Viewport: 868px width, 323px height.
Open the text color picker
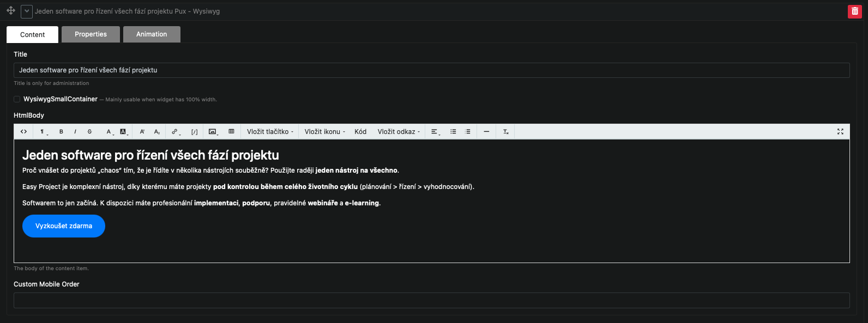pyautogui.click(x=109, y=132)
